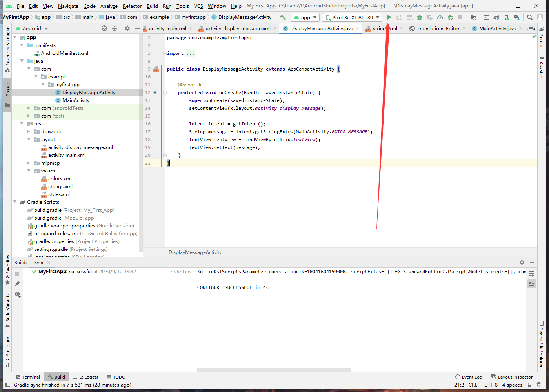Viewport: 549px width, 392px height.
Task: Click the Project panel settings gear
Action: (127, 28)
